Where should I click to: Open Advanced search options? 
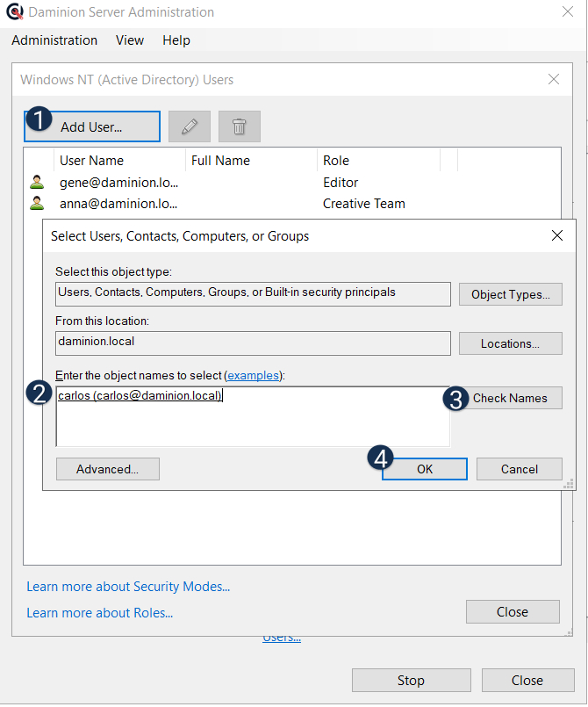pos(108,469)
